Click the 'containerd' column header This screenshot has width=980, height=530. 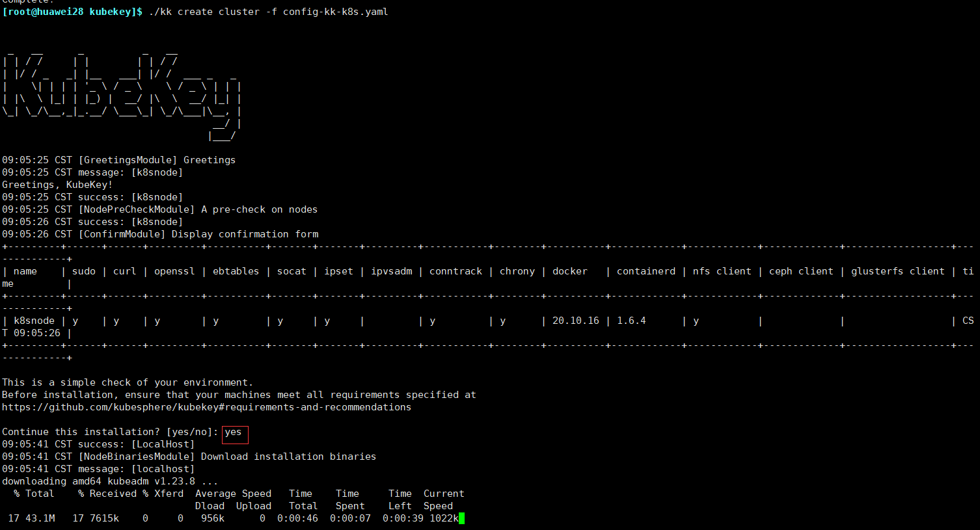(x=646, y=271)
